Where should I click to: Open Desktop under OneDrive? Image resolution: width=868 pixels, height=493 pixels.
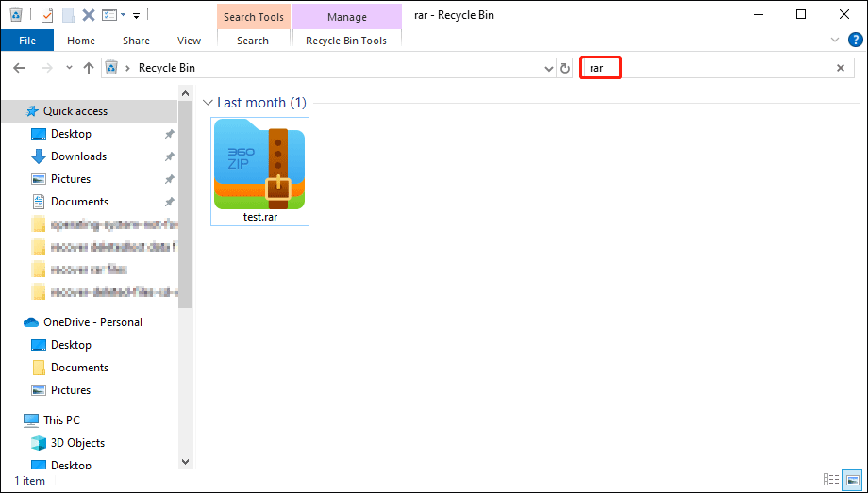click(x=71, y=345)
